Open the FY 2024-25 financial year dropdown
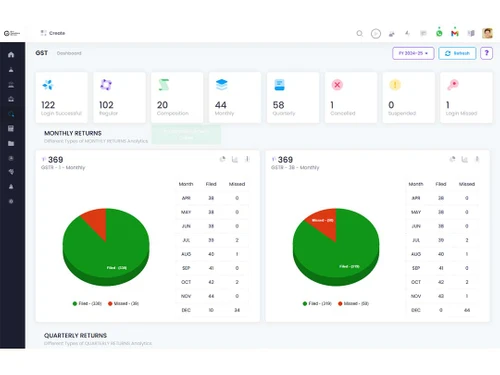Image resolution: width=500 pixels, height=375 pixels. [413, 53]
